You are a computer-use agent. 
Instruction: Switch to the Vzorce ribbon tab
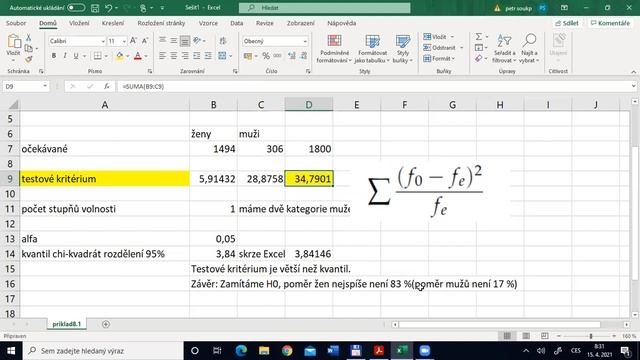click(208, 23)
